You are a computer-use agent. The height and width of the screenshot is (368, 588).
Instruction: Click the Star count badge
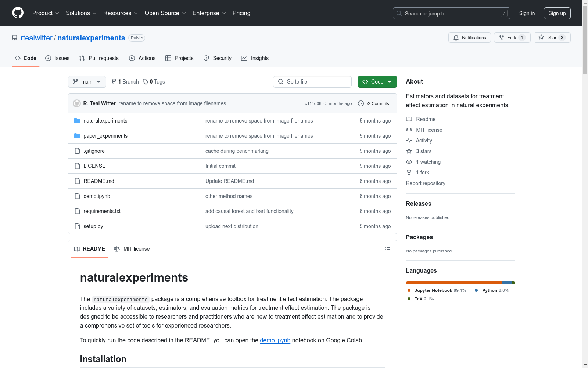click(x=562, y=38)
